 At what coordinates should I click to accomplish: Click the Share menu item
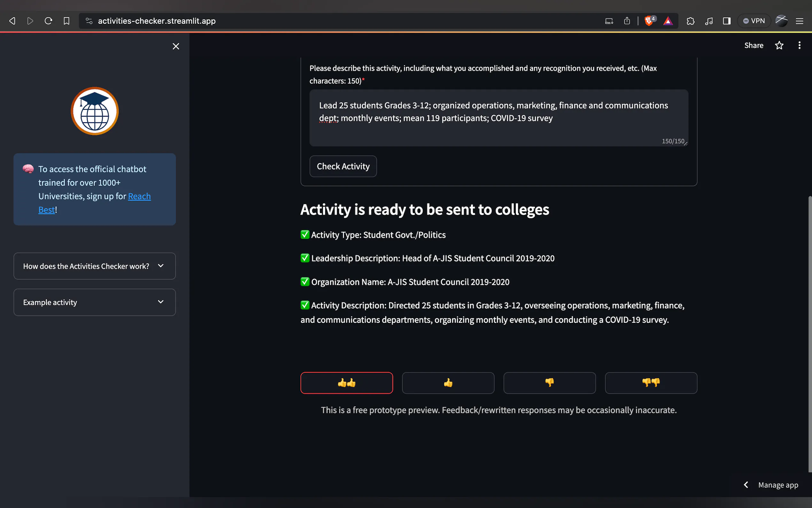coord(753,45)
